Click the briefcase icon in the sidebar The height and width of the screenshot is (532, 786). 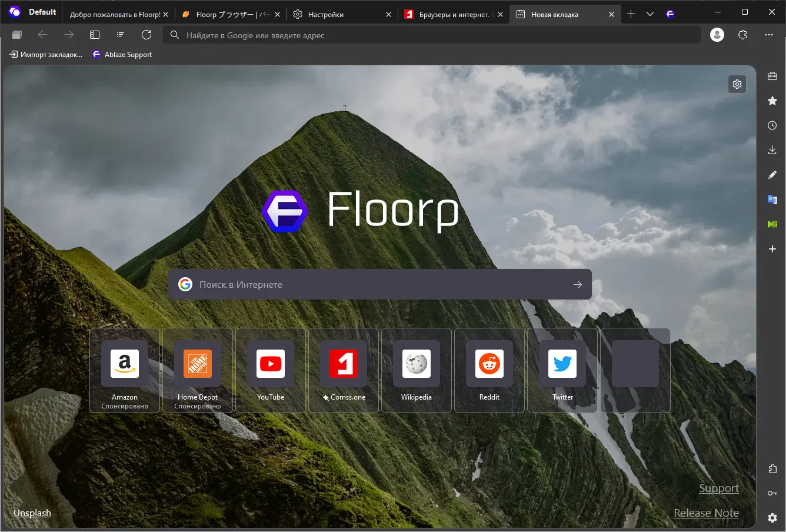coord(772,76)
